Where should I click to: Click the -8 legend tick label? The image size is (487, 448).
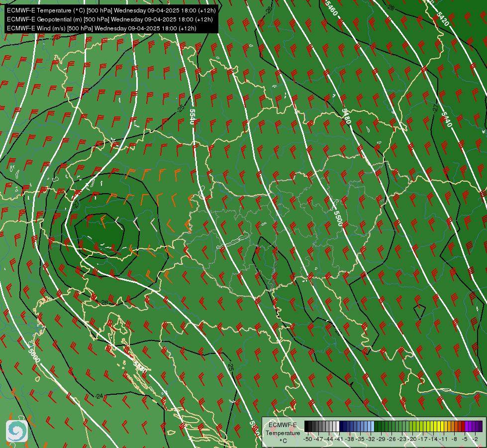pos(454,439)
